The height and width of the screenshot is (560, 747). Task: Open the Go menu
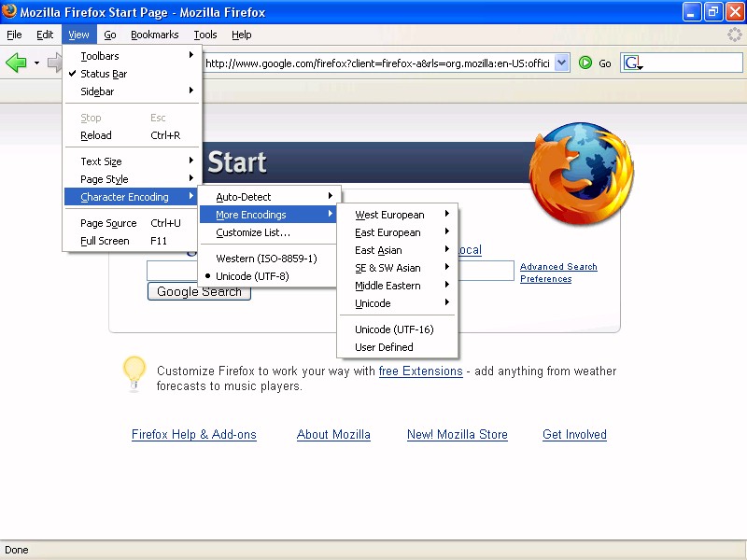pyautogui.click(x=110, y=35)
